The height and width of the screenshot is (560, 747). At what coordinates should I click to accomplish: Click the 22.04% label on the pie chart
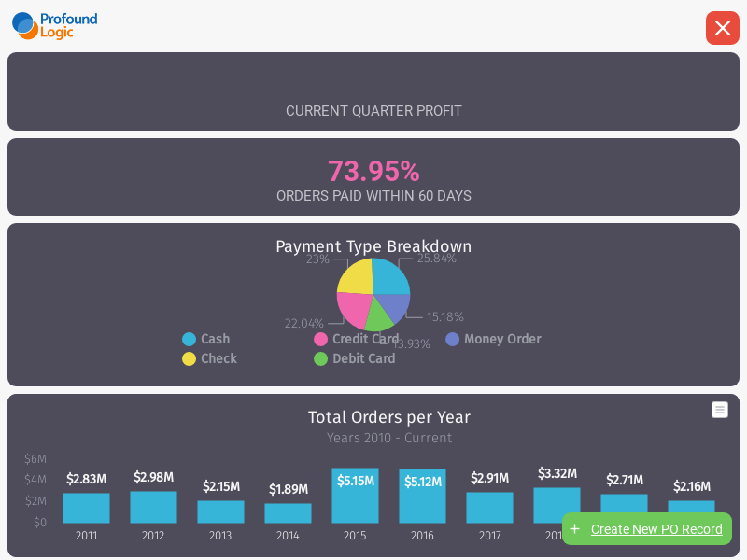click(x=304, y=323)
